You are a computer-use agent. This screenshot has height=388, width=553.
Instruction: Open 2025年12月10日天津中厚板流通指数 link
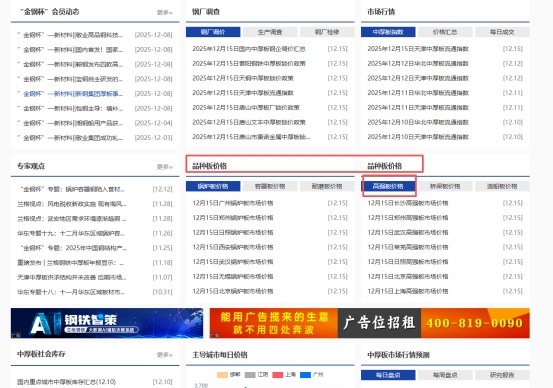[418, 137]
